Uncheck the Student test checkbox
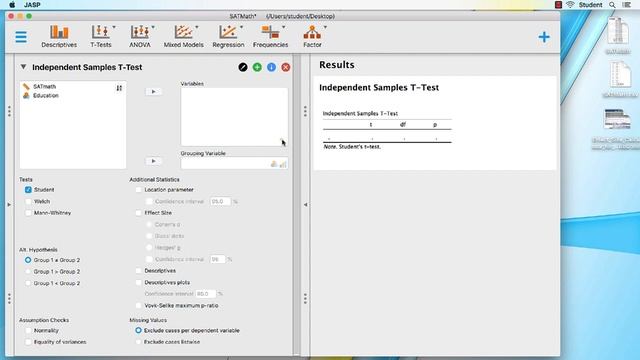 click(28, 190)
